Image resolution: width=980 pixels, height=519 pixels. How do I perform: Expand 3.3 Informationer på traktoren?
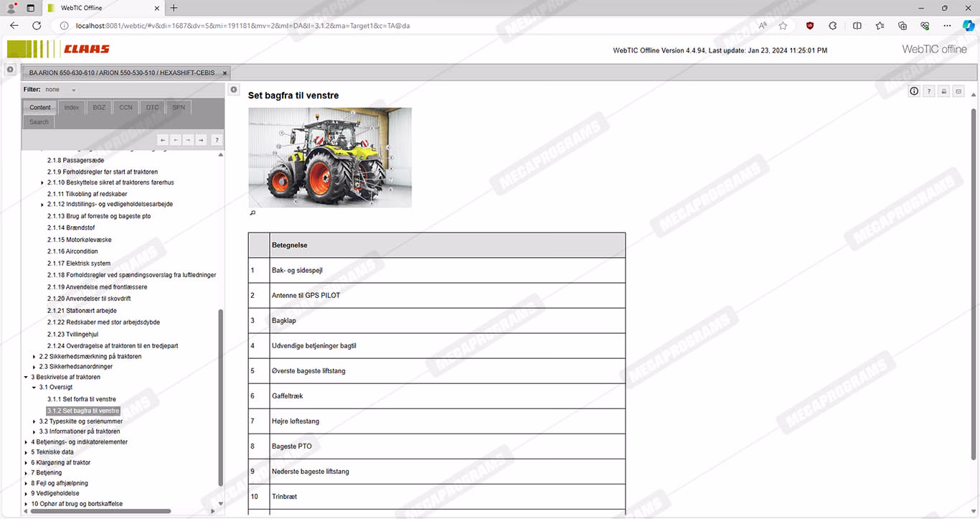[34, 431]
